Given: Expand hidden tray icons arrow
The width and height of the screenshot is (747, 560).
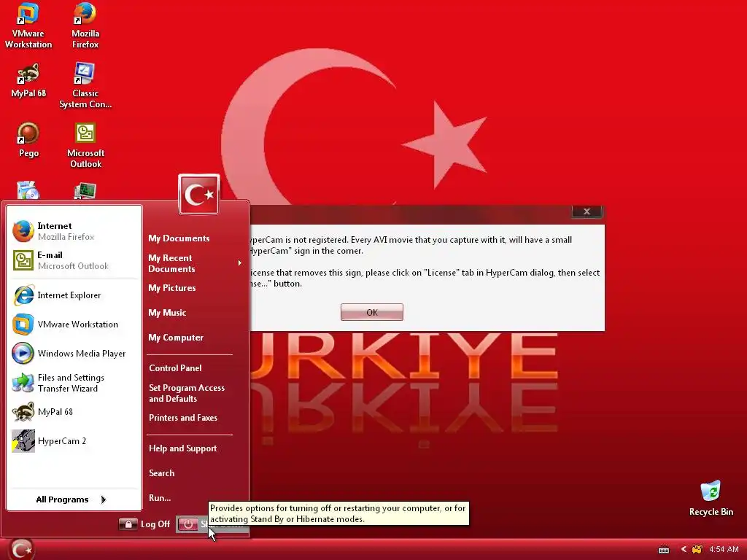Looking at the screenshot, I should [684, 550].
